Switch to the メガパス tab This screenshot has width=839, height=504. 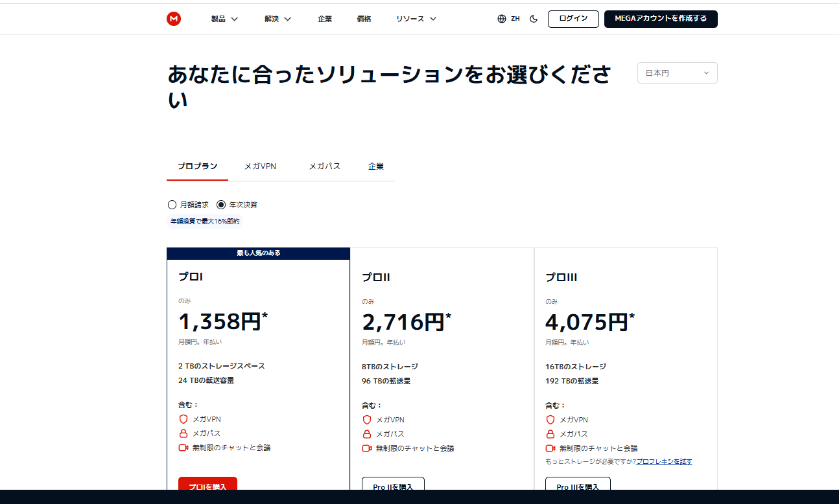[324, 166]
